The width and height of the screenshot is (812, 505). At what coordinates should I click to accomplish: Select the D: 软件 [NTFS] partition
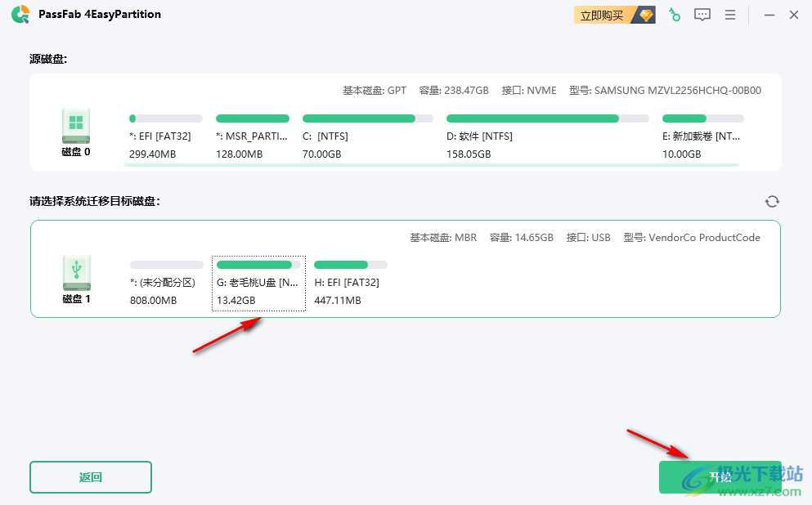tap(547, 136)
